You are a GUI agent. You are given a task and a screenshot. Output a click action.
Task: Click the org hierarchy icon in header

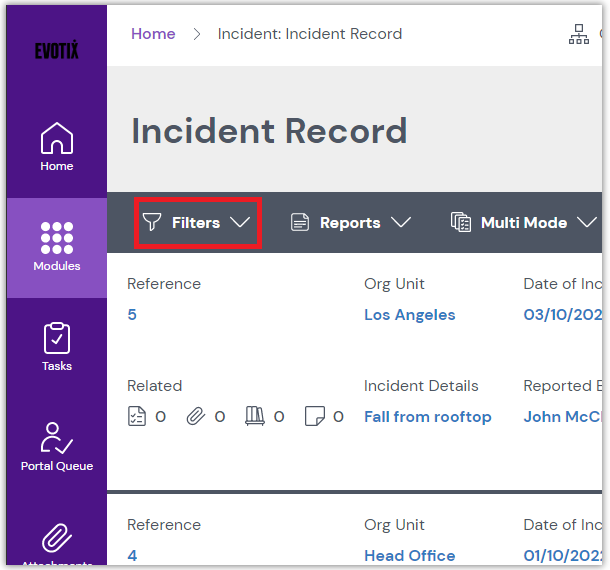pyautogui.click(x=579, y=35)
